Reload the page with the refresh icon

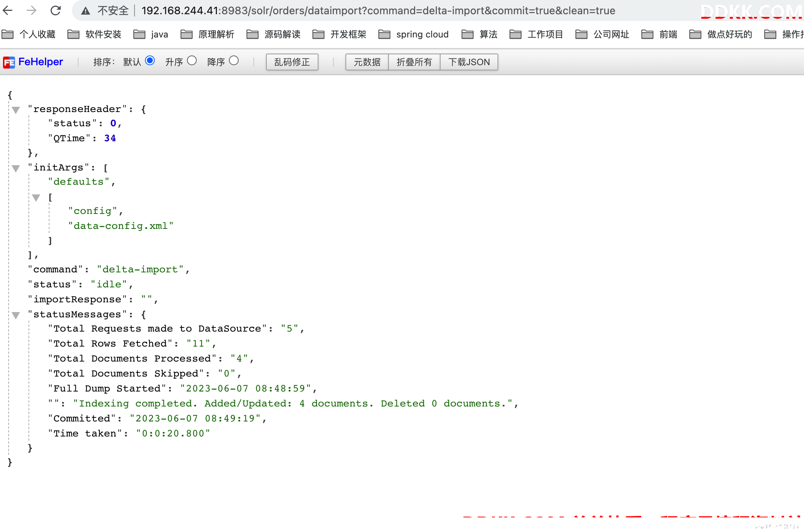tap(56, 10)
